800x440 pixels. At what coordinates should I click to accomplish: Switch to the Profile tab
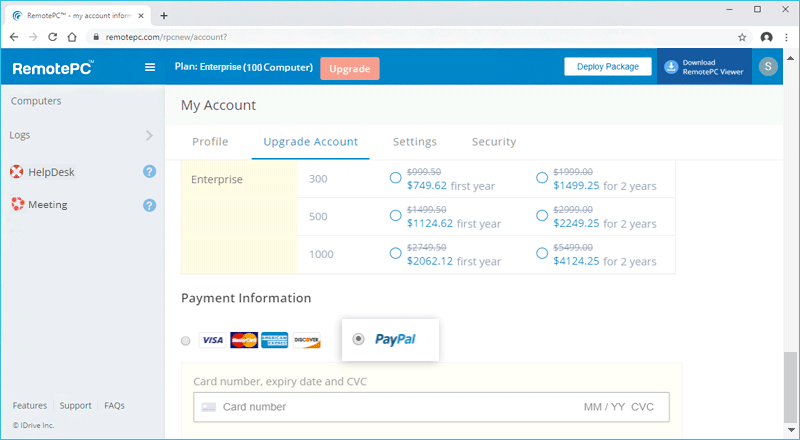point(210,142)
